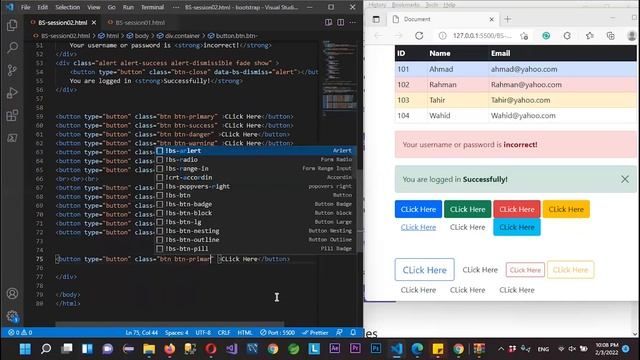Open the File menu
Image resolution: width=640 pixels, height=360 pixels.
tap(25, 7)
